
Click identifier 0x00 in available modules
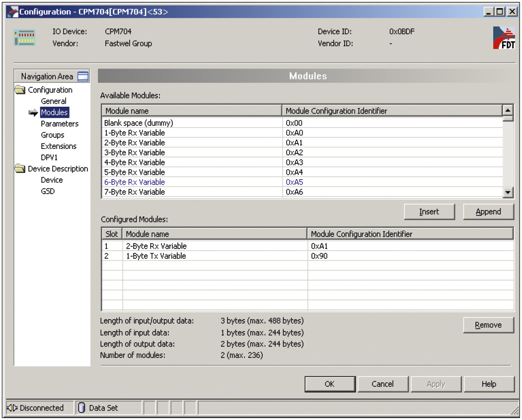pos(294,123)
